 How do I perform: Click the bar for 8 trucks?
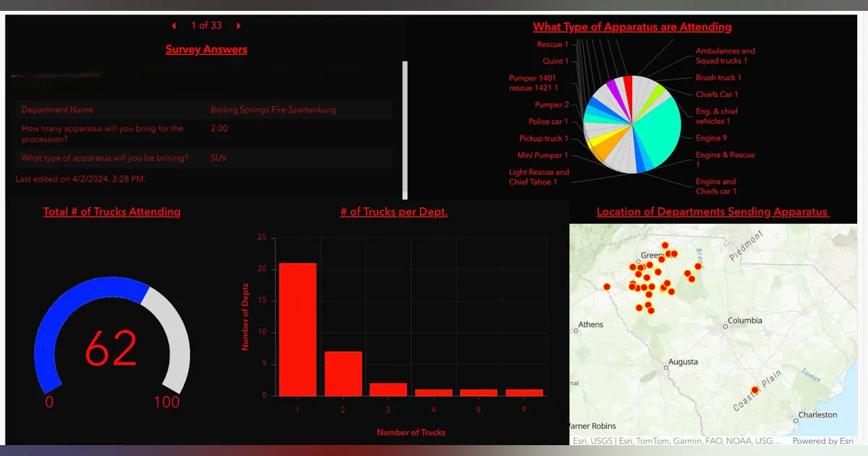[479, 392]
